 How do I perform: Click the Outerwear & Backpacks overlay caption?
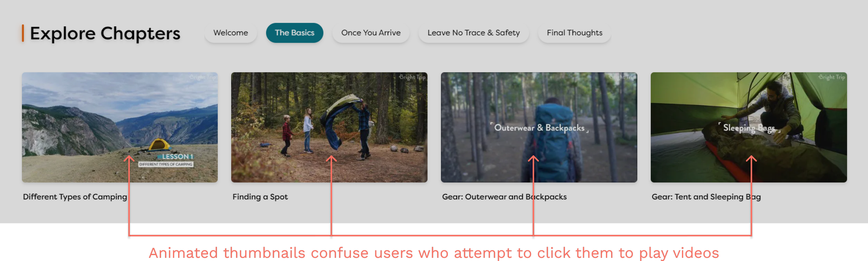click(x=539, y=128)
